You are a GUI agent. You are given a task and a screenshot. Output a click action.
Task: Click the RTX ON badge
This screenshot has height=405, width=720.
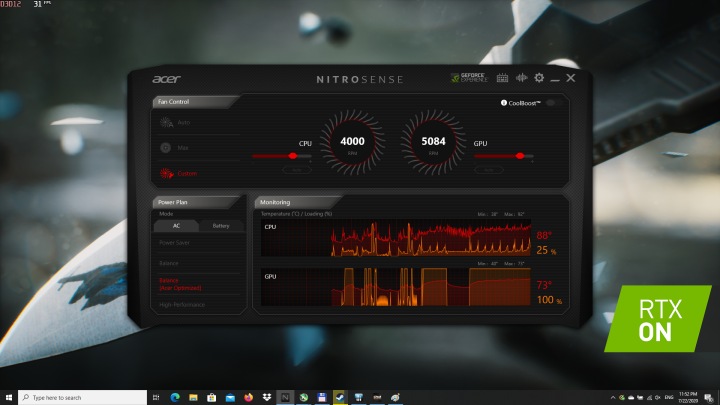(658, 319)
